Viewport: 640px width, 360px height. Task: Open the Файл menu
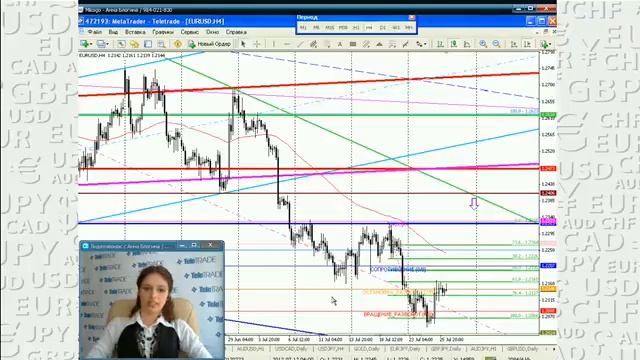tap(95, 32)
